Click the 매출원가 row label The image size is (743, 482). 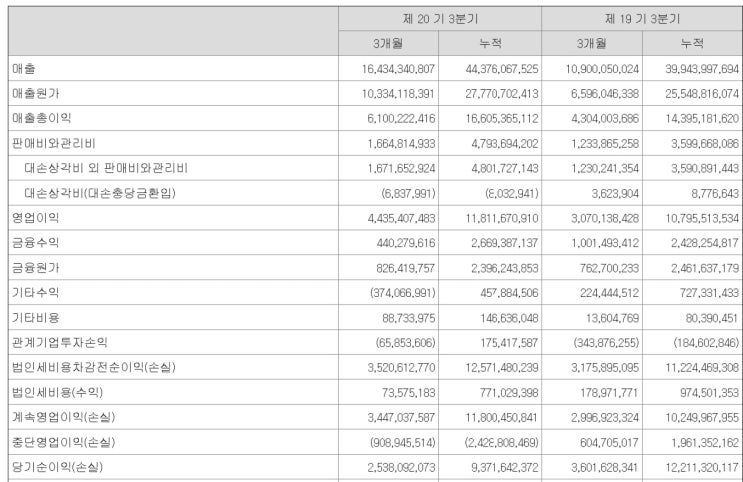point(35,93)
